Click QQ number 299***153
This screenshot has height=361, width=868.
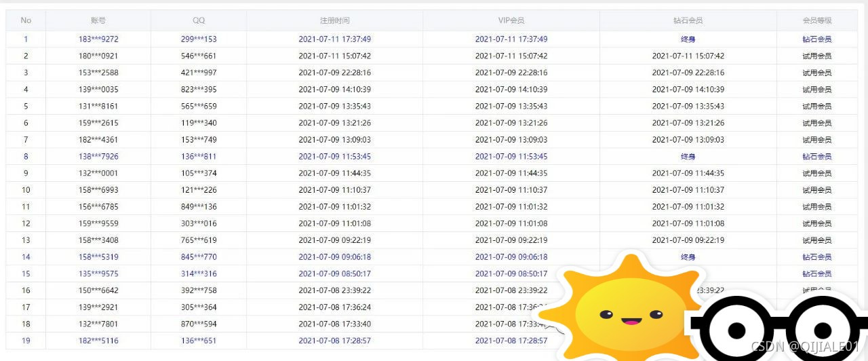pyautogui.click(x=199, y=39)
